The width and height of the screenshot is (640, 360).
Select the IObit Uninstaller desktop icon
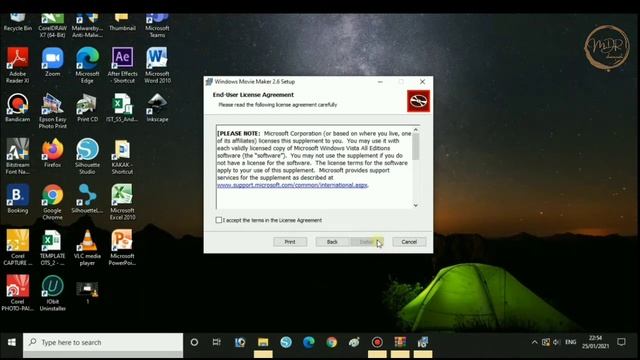pos(52,293)
